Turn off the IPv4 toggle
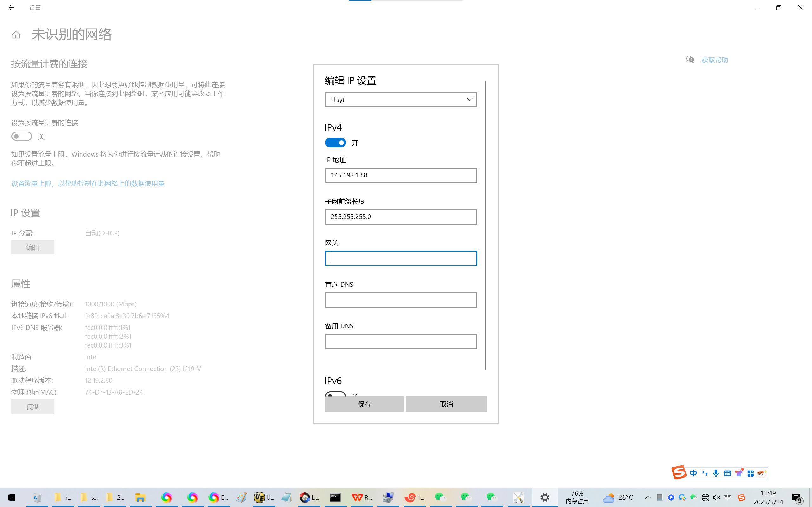Viewport: 812px width, 507px height. (335, 143)
